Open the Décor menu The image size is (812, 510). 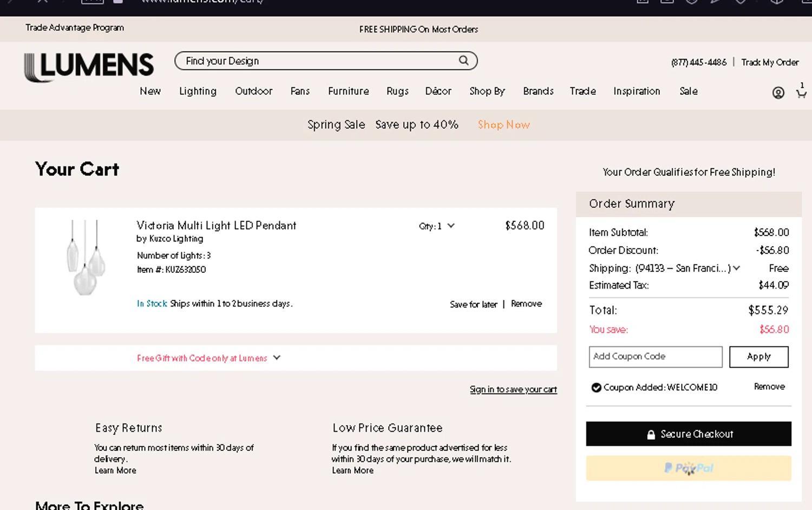(438, 91)
